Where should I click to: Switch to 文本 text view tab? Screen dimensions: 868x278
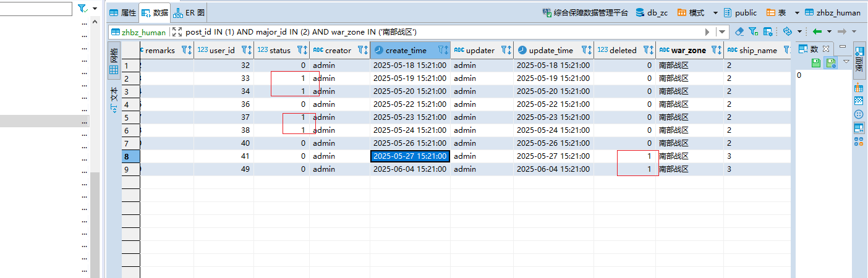click(x=114, y=99)
